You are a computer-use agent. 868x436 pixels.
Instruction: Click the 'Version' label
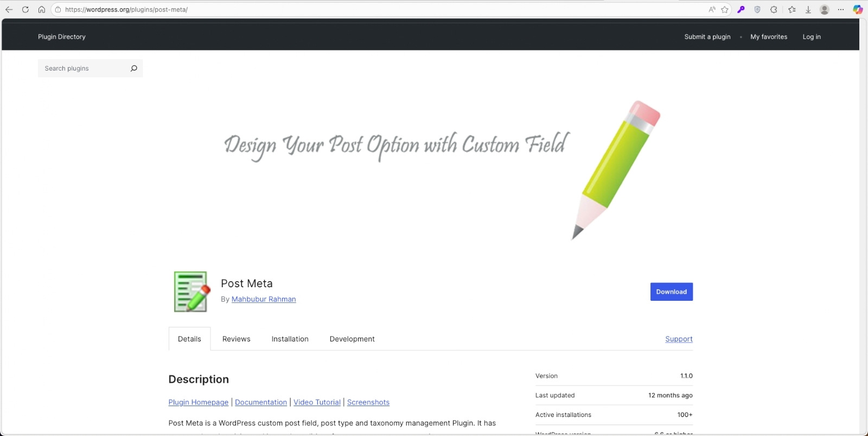(x=546, y=376)
